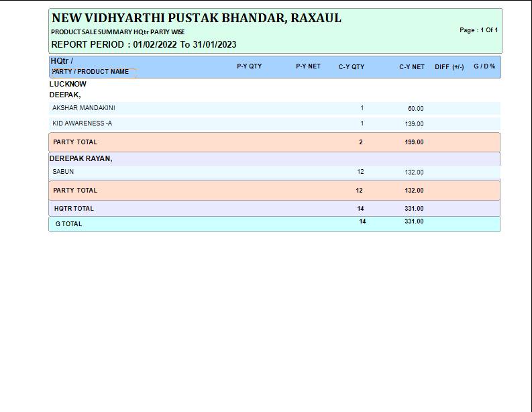Select the P-Y QTY column header
Viewport: 532px width, 412px height.
pos(249,66)
